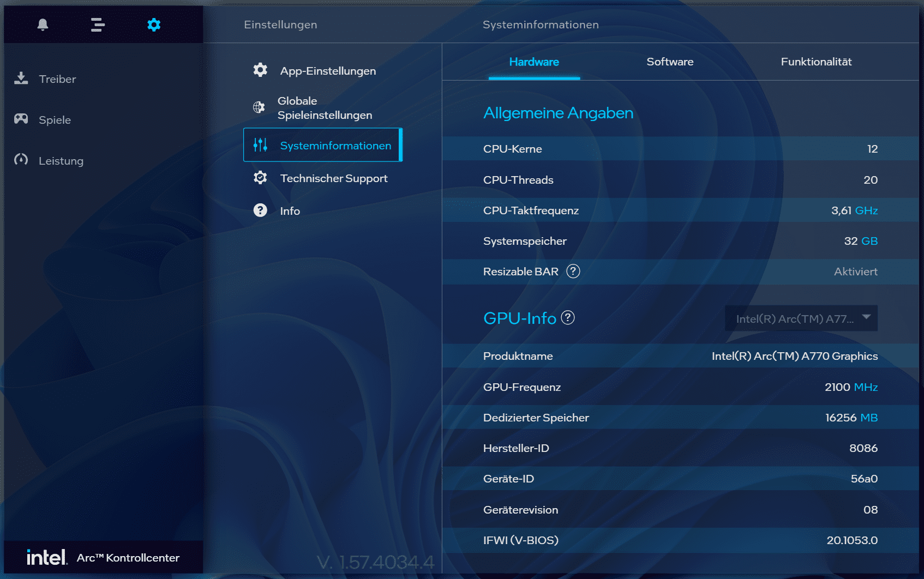
Task: Click the Resizable BAR label
Action: pyautogui.click(x=520, y=272)
